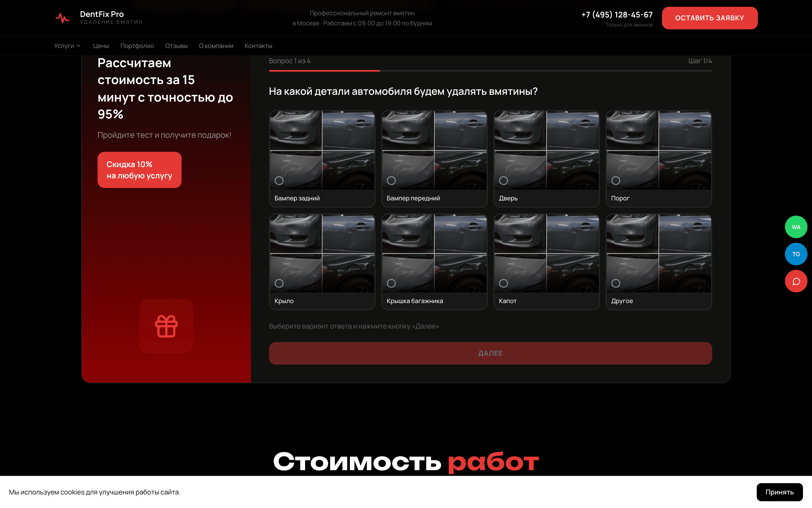812x508 pixels.
Task: Click Пройдите тест и получите подарок text
Action: [164, 135]
